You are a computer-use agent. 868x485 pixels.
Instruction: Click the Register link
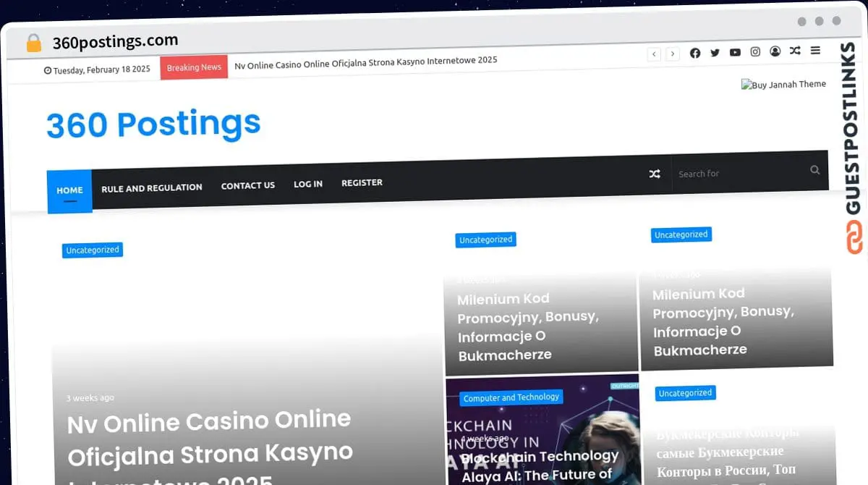pos(362,182)
